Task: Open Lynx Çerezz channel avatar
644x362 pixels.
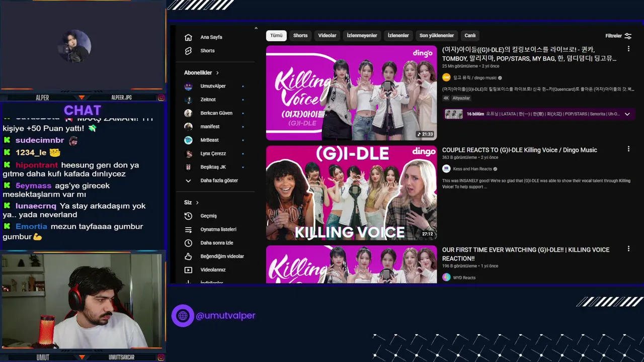Action: click(188, 154)
